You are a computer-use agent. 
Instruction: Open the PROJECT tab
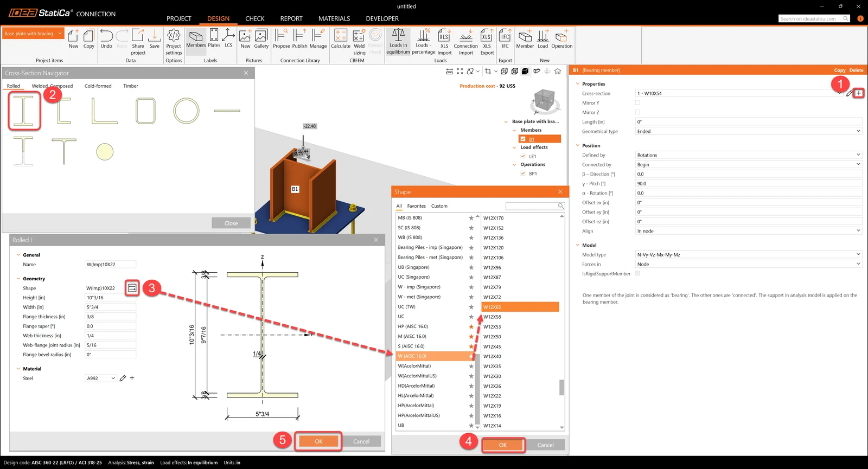click(x=179, y=18)
